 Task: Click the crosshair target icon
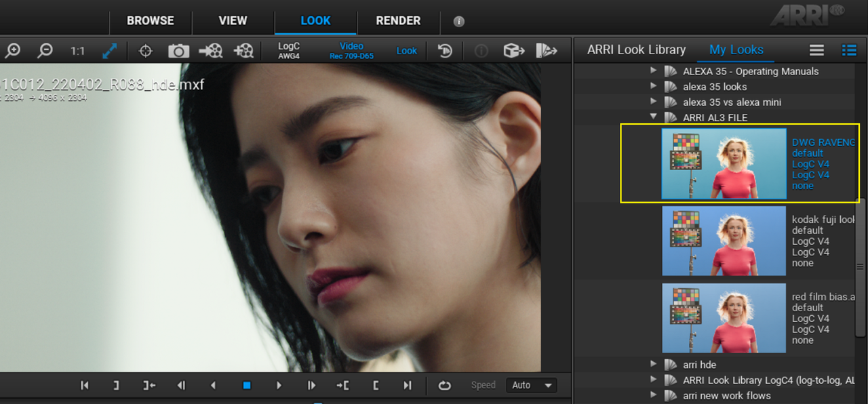[145, 51]
